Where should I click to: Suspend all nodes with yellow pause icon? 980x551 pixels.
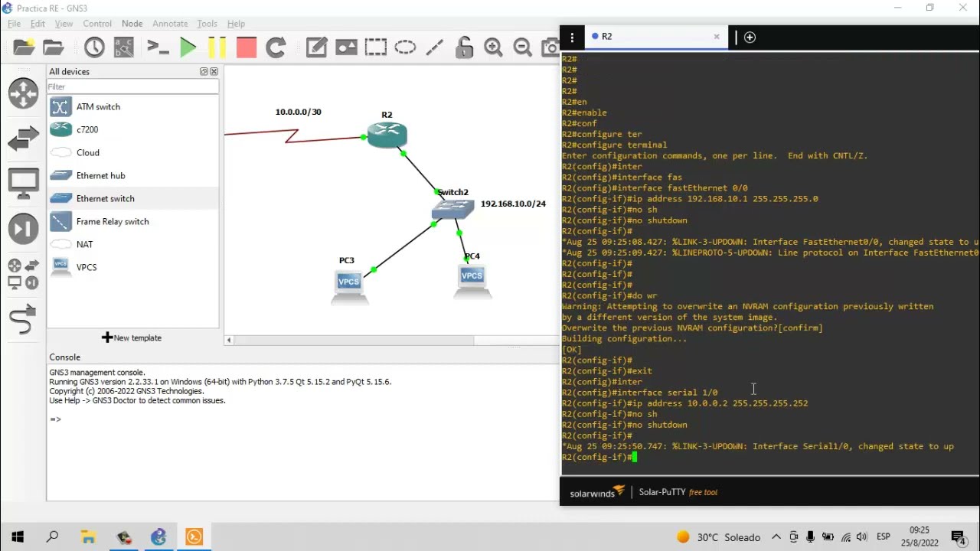tap(217, 47)
